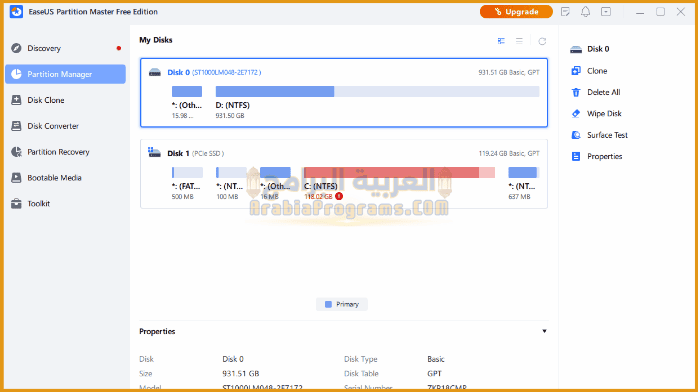Click the Upgrade button
Image resolution: width=698 pixels, height=392 pixels.
click(x=516, y=12)
